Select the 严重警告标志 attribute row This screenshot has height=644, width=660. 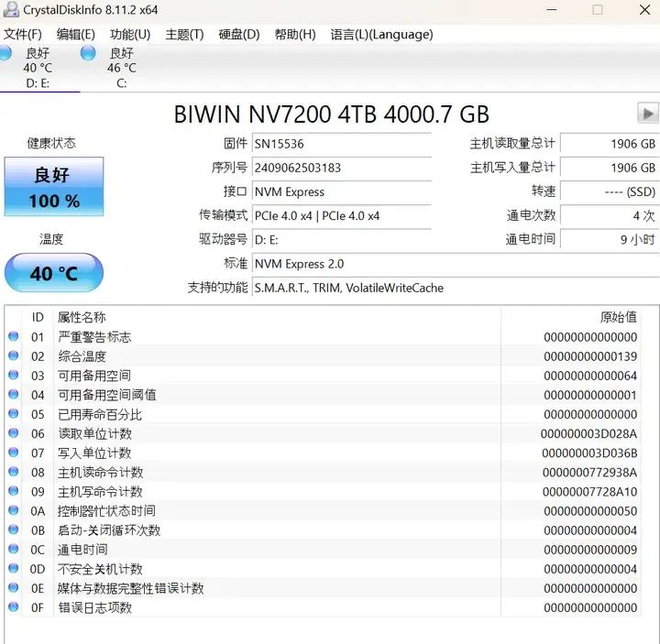click(324, 337)
